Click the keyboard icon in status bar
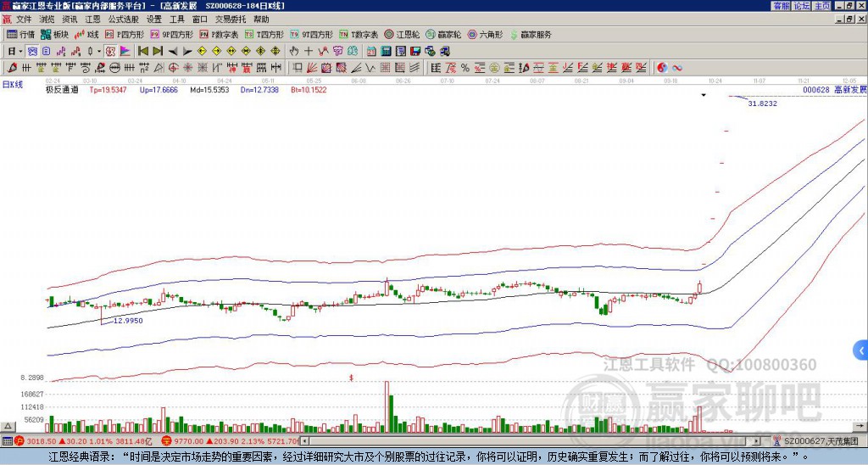Screen dimensions: 868x465 pos(7,441)
